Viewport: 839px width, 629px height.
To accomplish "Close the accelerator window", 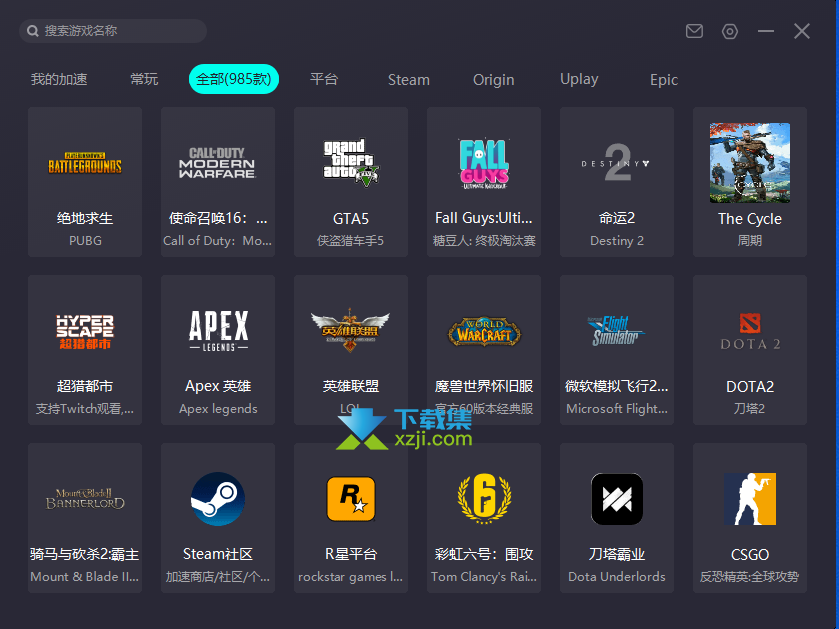I will [802, 31].
